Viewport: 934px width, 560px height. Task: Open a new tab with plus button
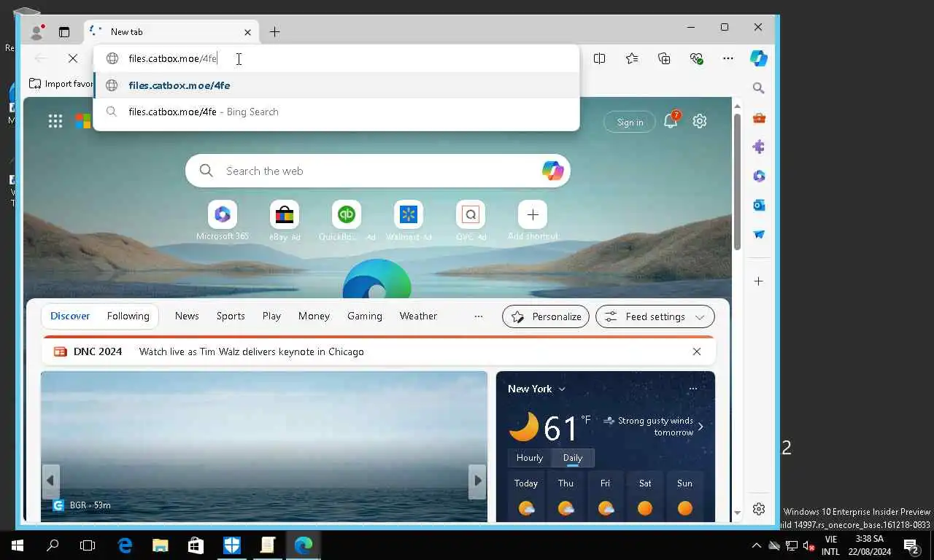click(x=274, y=31)
